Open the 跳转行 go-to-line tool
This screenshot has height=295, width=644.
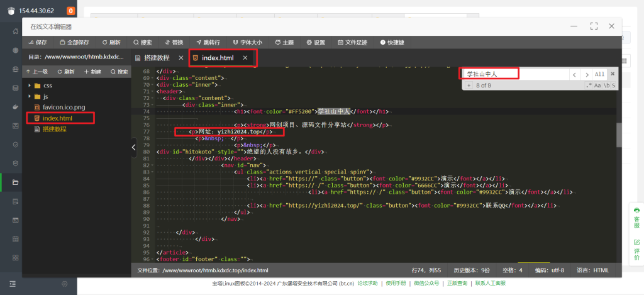(x=208, y=42)
